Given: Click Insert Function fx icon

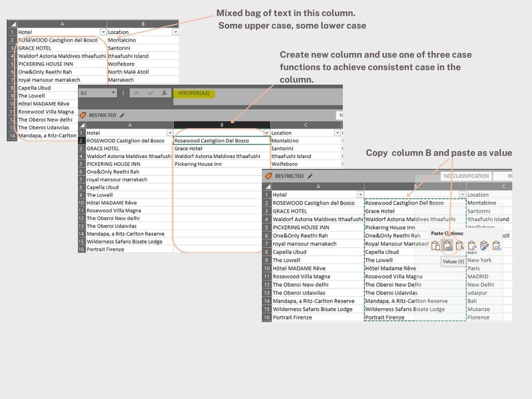Looking at the screenshot, I should pos(164,93).
